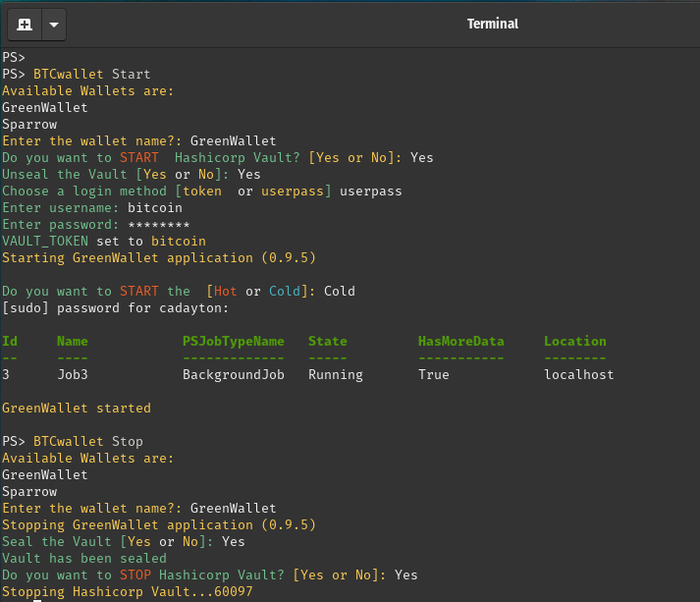Click the masked password asterisks
Viewport: 700px width, 602px height.
pyautogui.click(x=158, y=224)
